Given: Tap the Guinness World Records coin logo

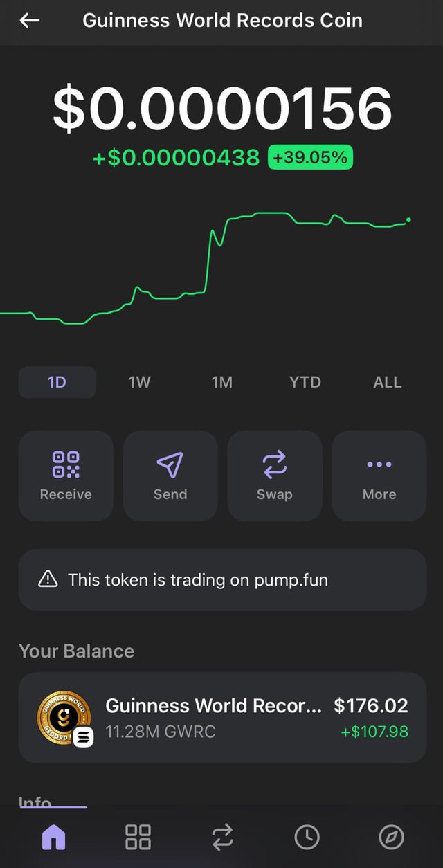Looking at the screenshot, I should coord(64,718).
